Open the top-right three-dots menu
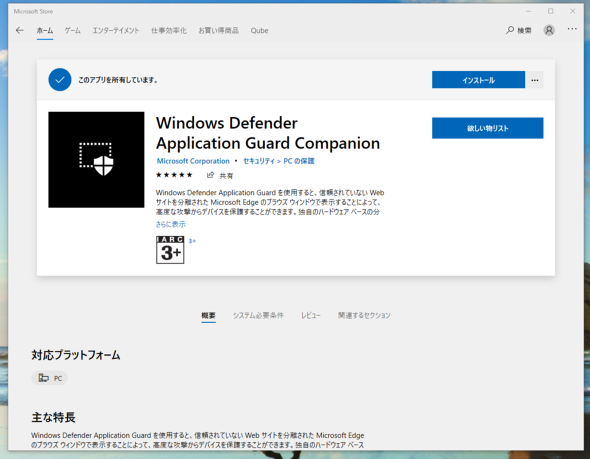The image size is (590, 459). tap(572, 29)
